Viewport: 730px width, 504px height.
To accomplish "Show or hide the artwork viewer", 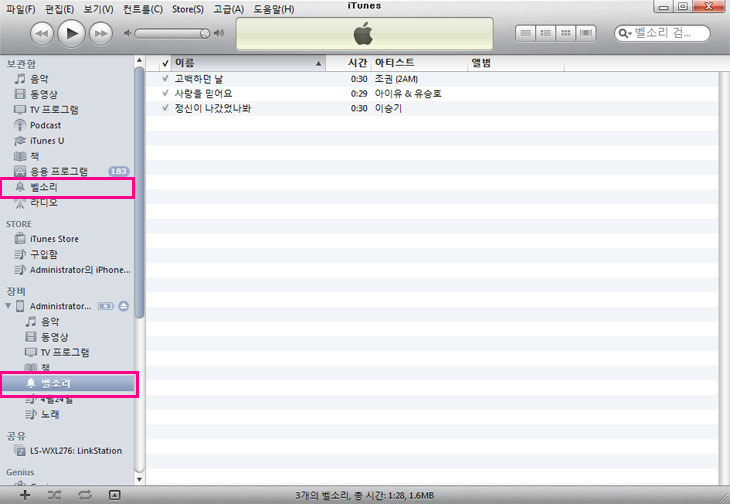I will [115, 495].
